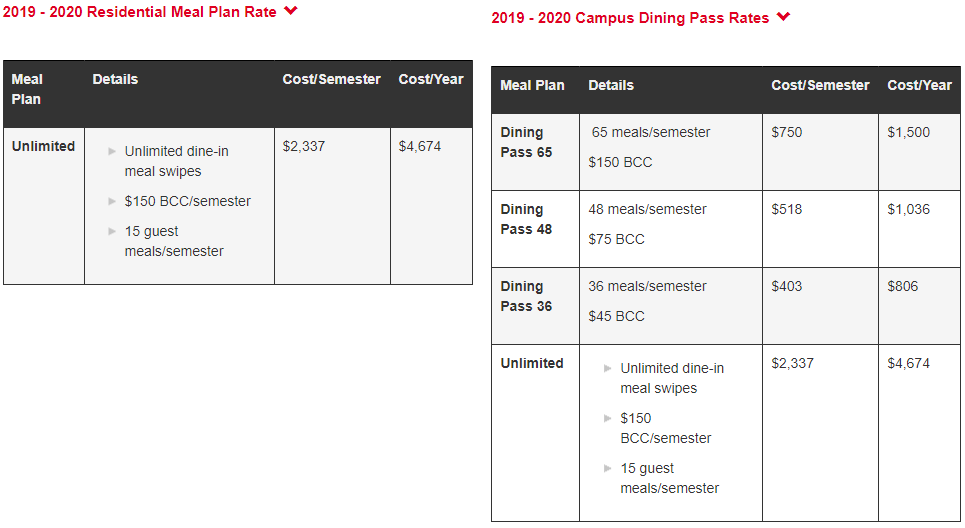Click the $750 semester cost cell
This screenshot has width=965, height=528.
tap(787, 132)
